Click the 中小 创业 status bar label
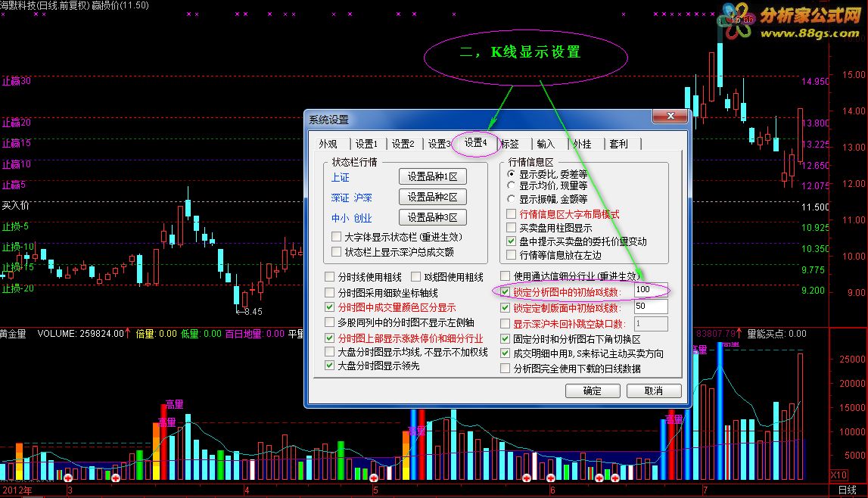868x498 pixels. click(x=352, y=218)
